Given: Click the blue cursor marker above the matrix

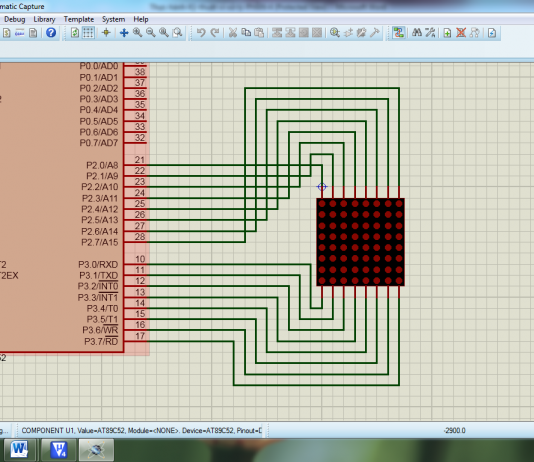Looking at the screenshot, I should point(322,187).
